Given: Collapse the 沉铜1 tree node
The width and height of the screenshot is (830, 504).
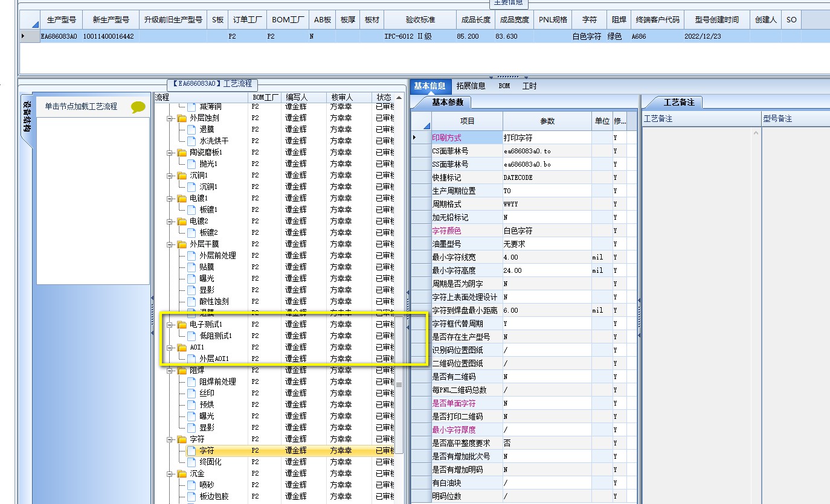Looking at the screenshot, I should pos(170,176).
